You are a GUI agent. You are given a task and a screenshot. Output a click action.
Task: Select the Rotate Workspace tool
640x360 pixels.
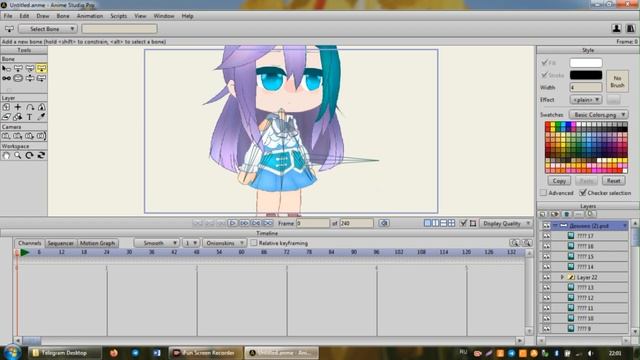30,156
